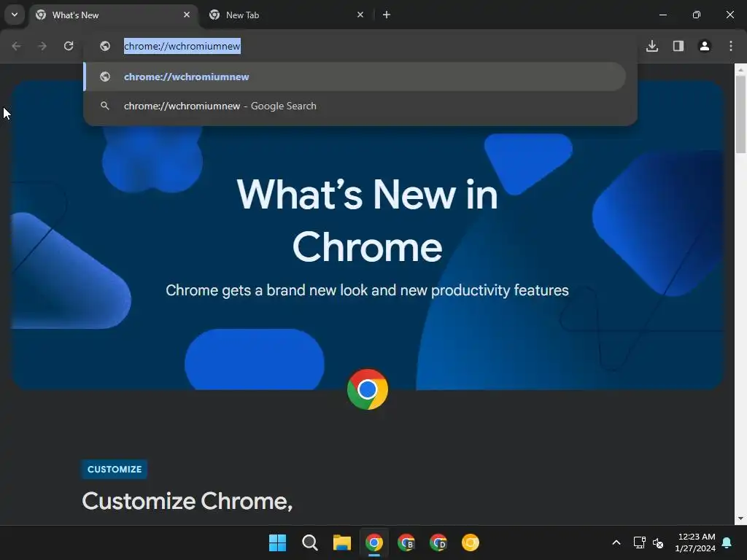The width and height of the screenshot is (747, 560).
Task: Close the What's New tab
Action: [x=187, y=15]
